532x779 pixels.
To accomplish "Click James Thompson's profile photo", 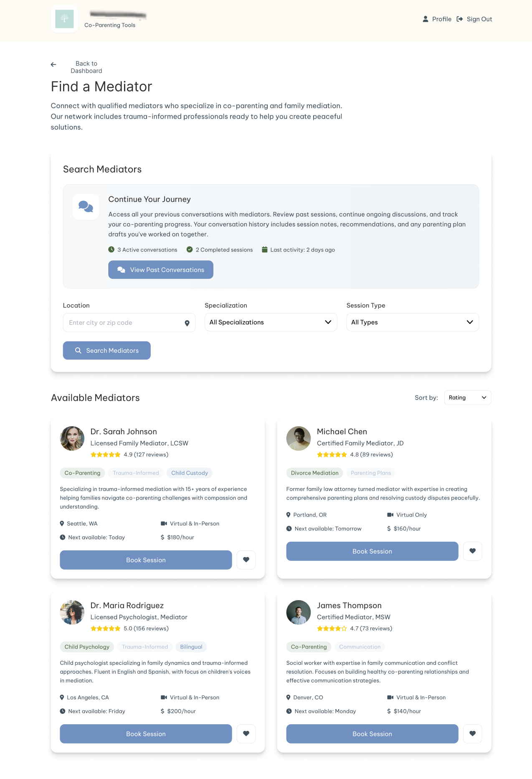I will 299,612.
